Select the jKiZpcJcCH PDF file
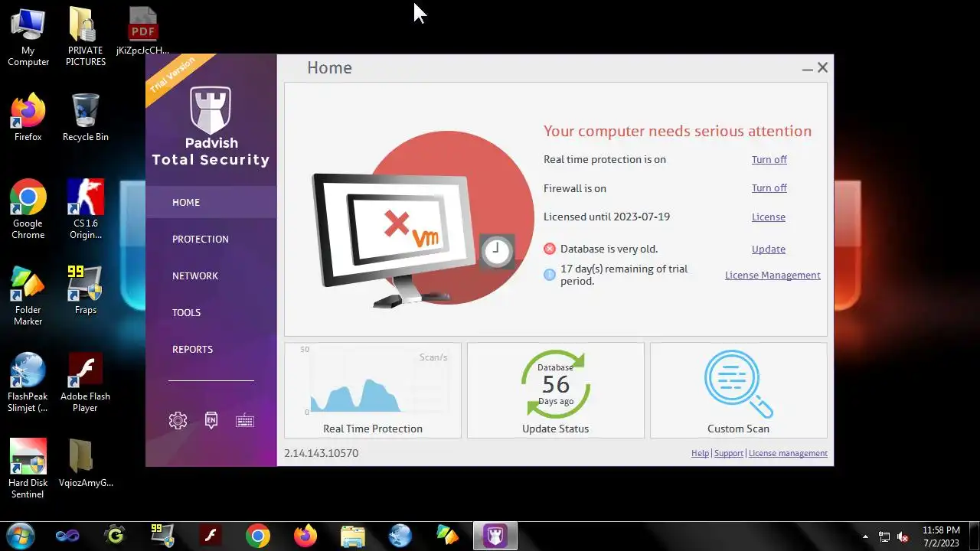The image size is (980, 551). point(142,32)
